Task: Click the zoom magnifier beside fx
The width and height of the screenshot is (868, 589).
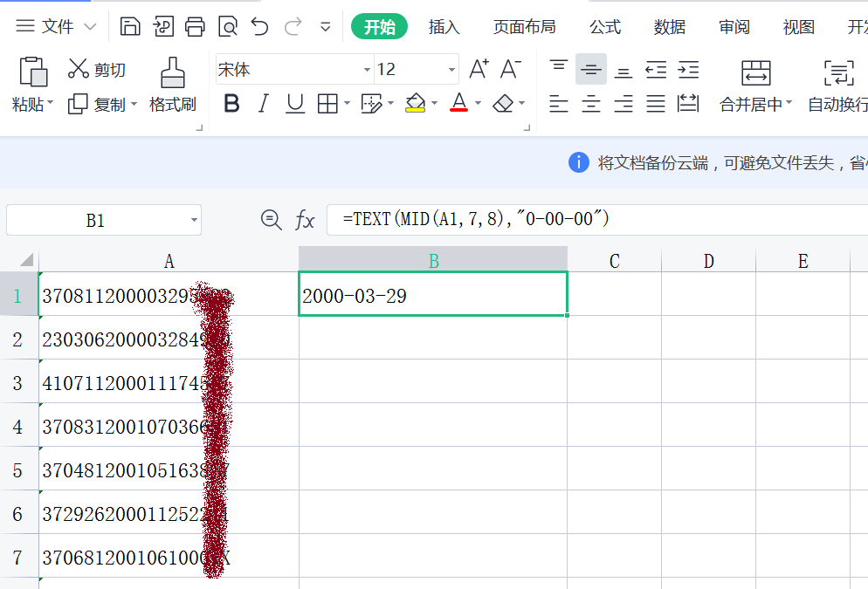Action: pos(272,220)
